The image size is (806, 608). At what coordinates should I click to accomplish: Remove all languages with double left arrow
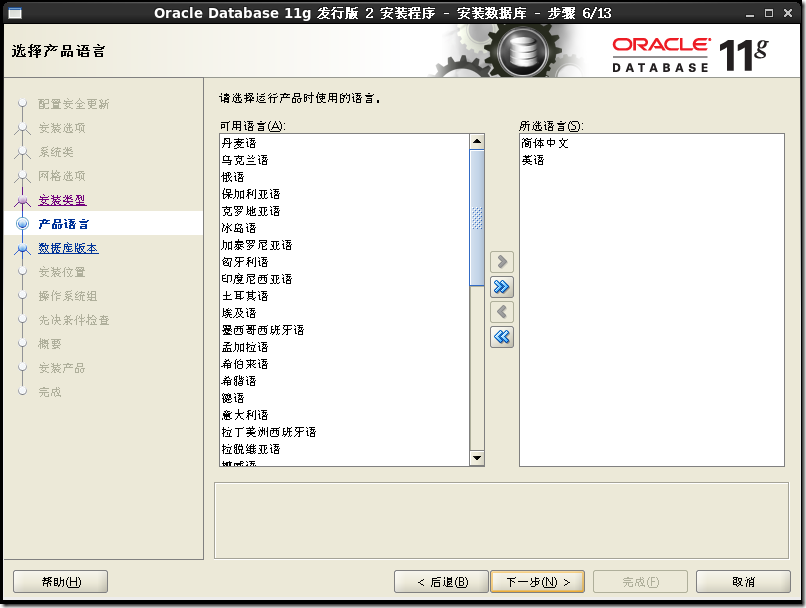(502, 337)
